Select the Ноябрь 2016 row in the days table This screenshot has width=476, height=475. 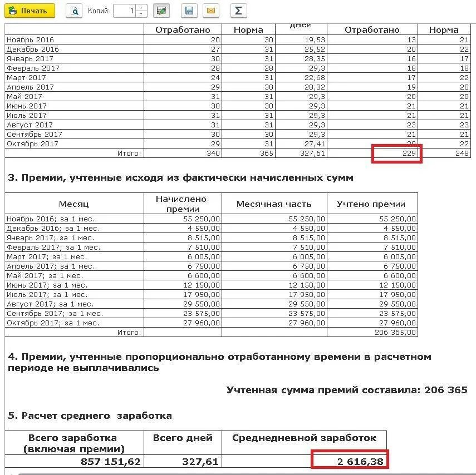click(x=237, y=39)
